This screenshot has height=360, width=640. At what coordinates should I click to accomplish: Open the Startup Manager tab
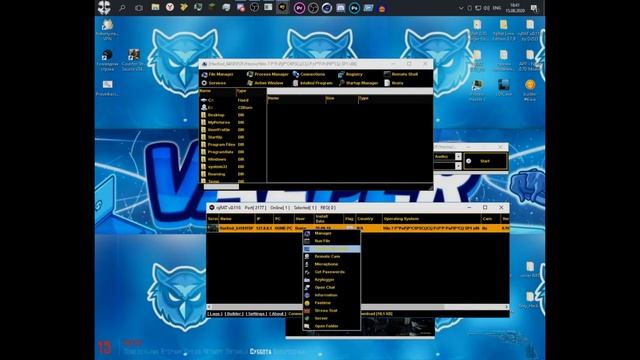pos(358,83)
